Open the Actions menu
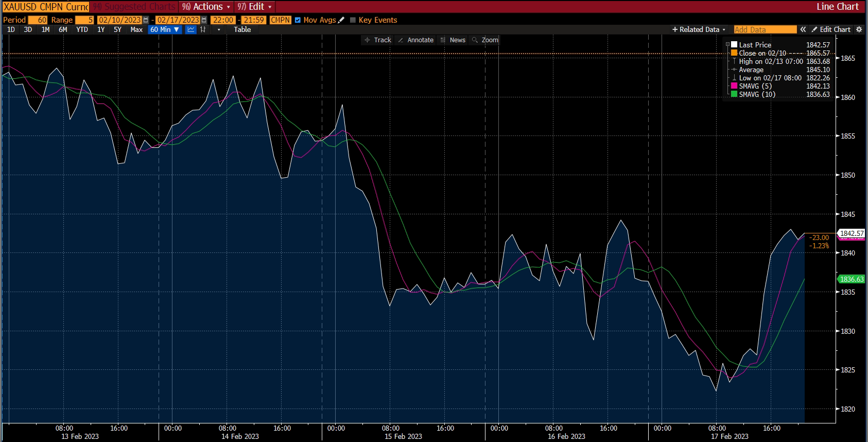This screenshot has height=442, width=868. 206,7
